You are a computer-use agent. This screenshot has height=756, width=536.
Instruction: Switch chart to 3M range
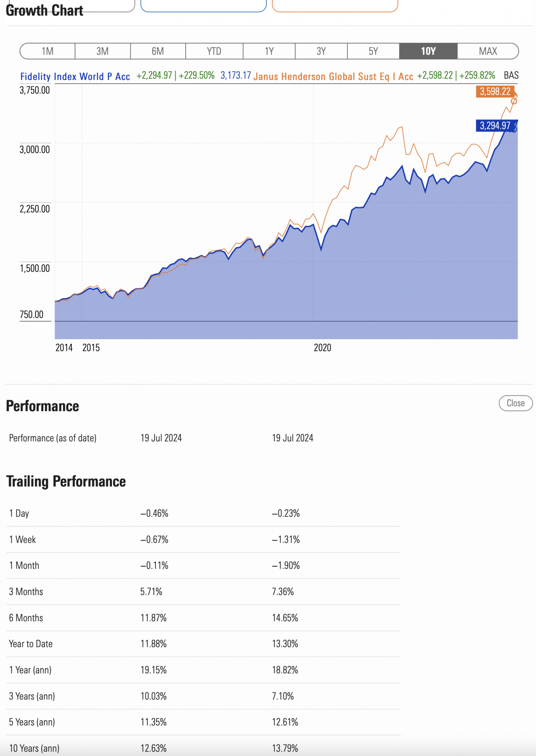point(103,51)
